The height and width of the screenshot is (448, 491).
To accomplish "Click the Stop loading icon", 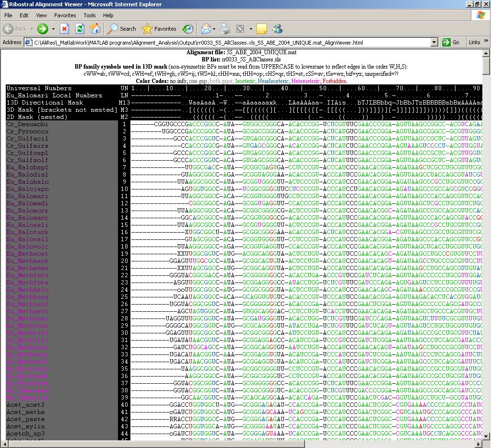I will pos(64,29).
